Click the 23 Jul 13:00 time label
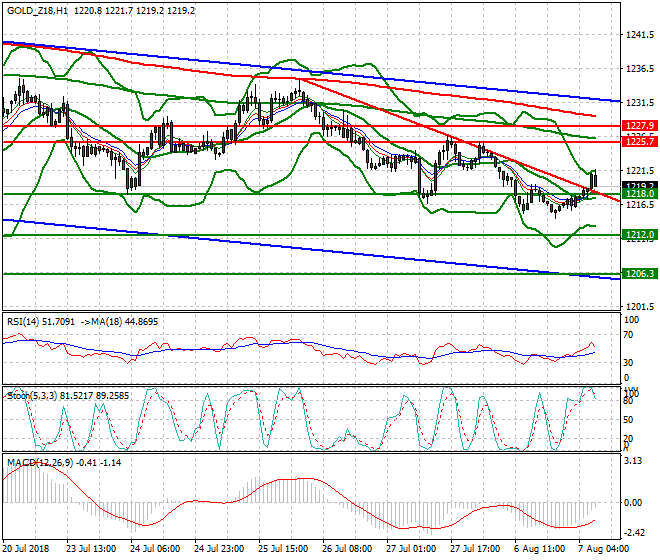Screen dimensions: 660x560 (91, 549)
